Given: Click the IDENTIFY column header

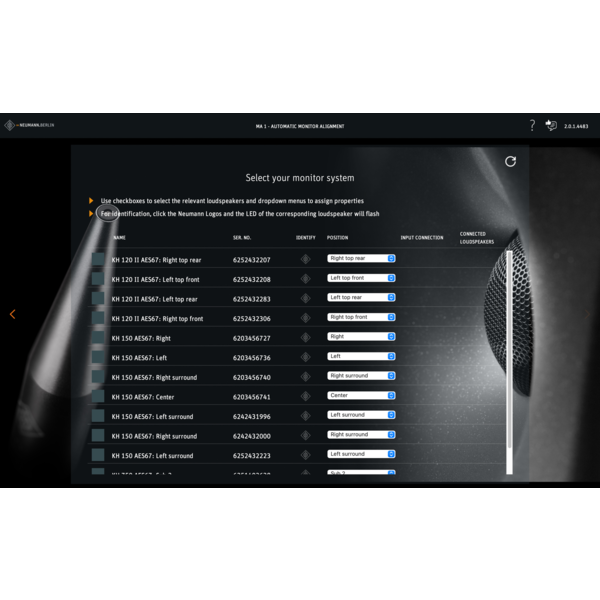Looking at the screenshot, I should click(305, 238).
